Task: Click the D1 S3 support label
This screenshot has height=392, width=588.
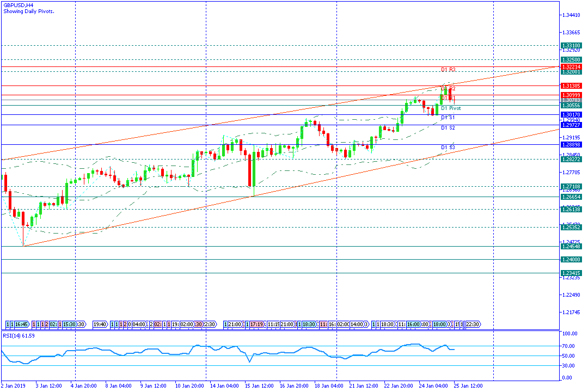Action: pyautogui.click(x=448, y=148)
